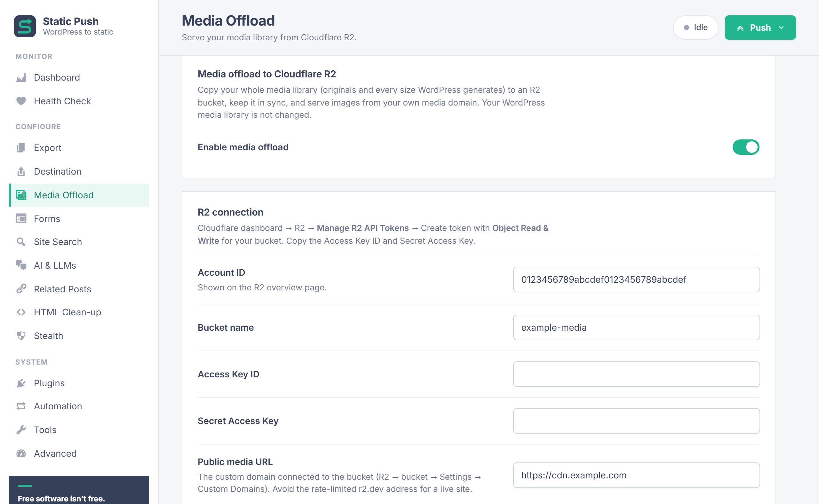The width and height of the screenshot is (819, 504).
Task: Go to the Destination menu item
Action: tap(79, 171)
